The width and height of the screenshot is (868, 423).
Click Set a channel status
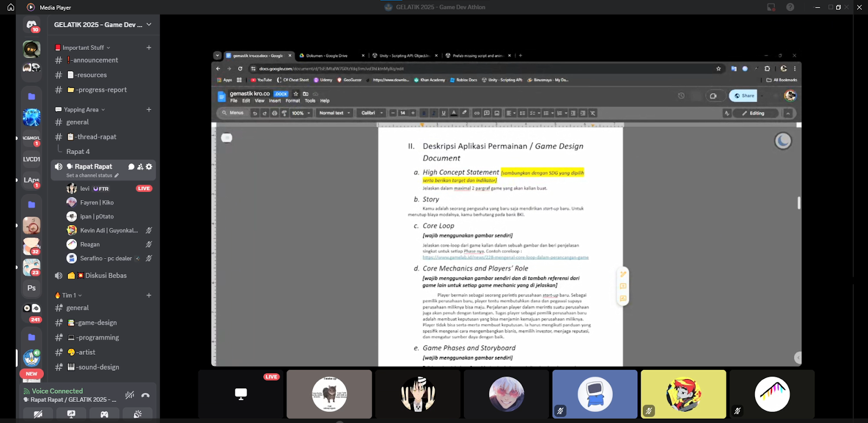[x=90, y=176]
